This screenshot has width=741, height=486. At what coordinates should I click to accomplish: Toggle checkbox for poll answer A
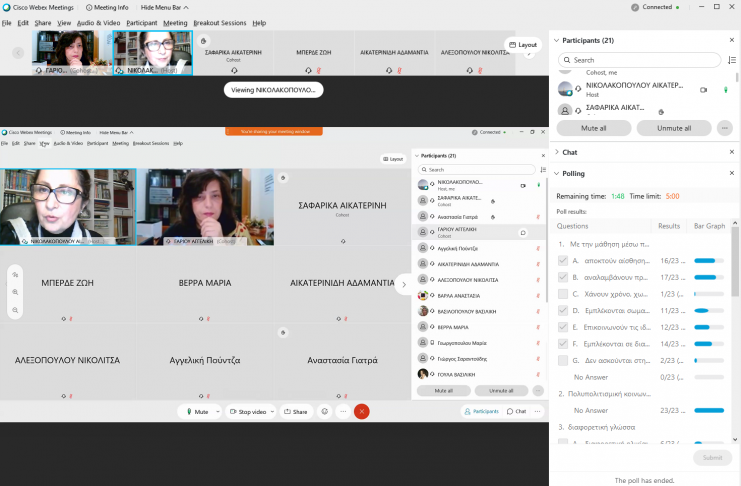563,261
